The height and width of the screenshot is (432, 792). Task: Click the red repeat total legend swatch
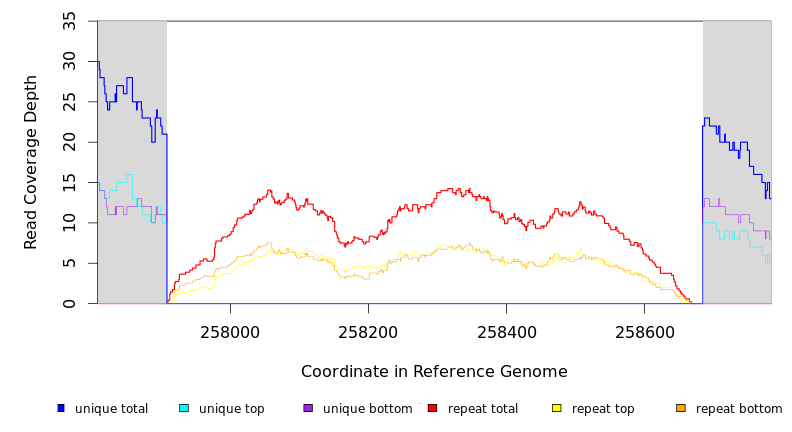click(432, 408)
